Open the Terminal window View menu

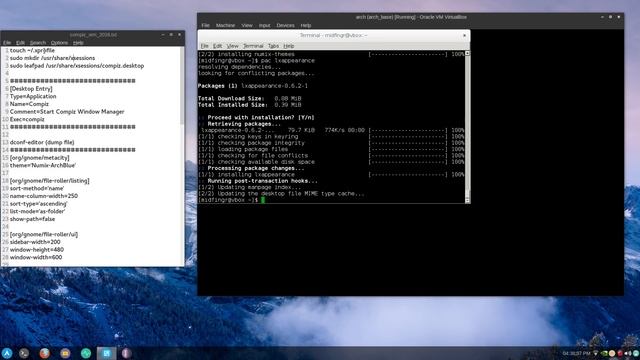click(232, 46)
